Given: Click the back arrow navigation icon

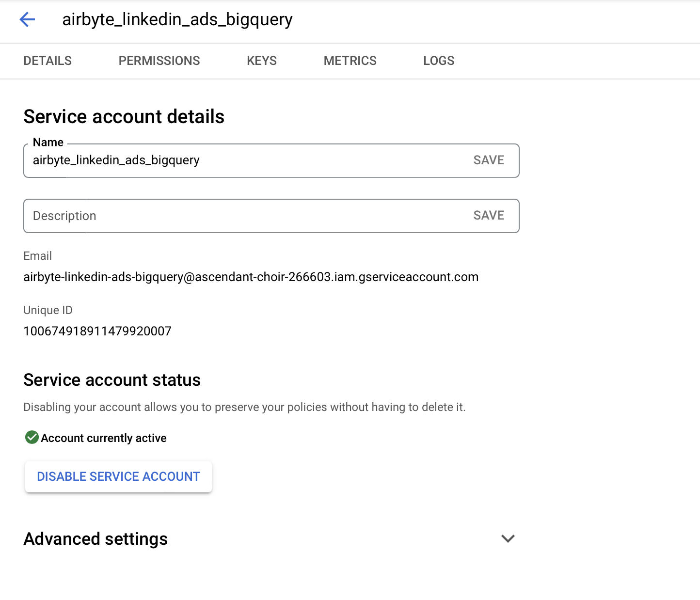Looking at the screenshot, I should 28,19.
